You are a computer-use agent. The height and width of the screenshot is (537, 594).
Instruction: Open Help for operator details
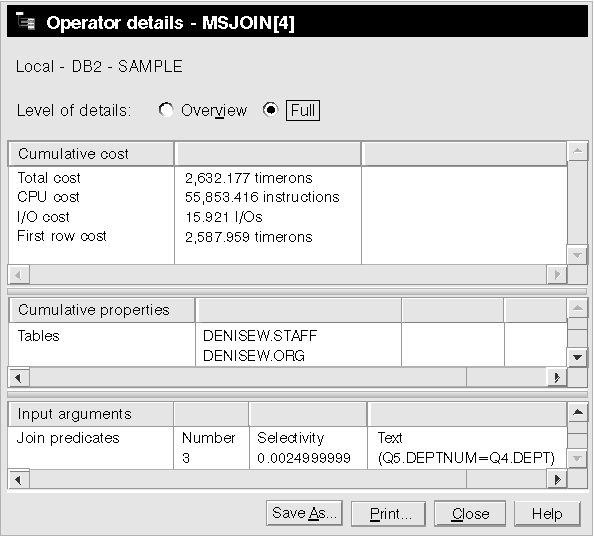547,514
